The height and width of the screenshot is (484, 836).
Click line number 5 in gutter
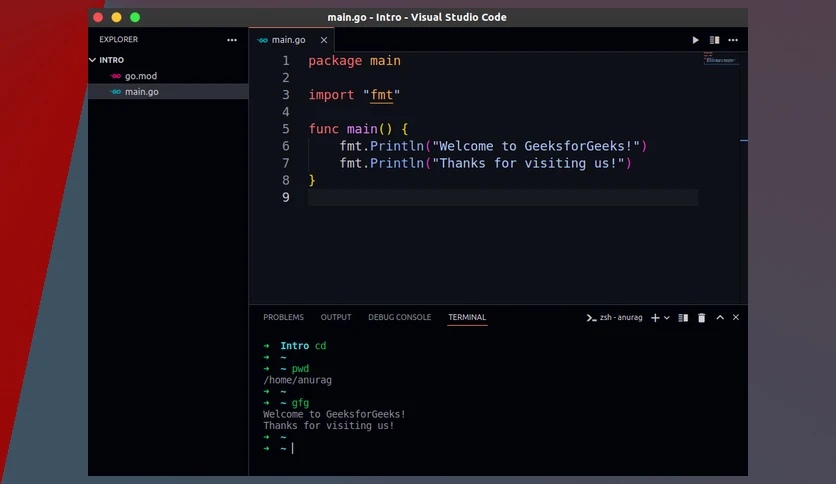point(286,129)
